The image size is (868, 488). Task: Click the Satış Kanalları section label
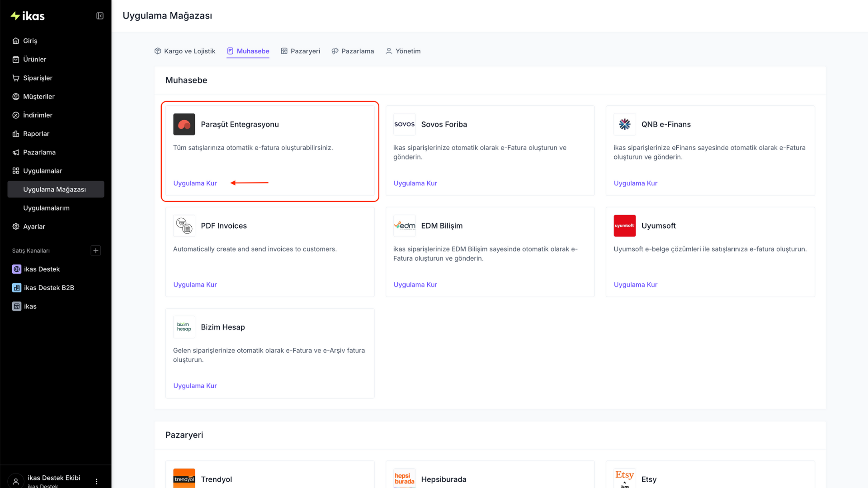(x=31, y=251)
